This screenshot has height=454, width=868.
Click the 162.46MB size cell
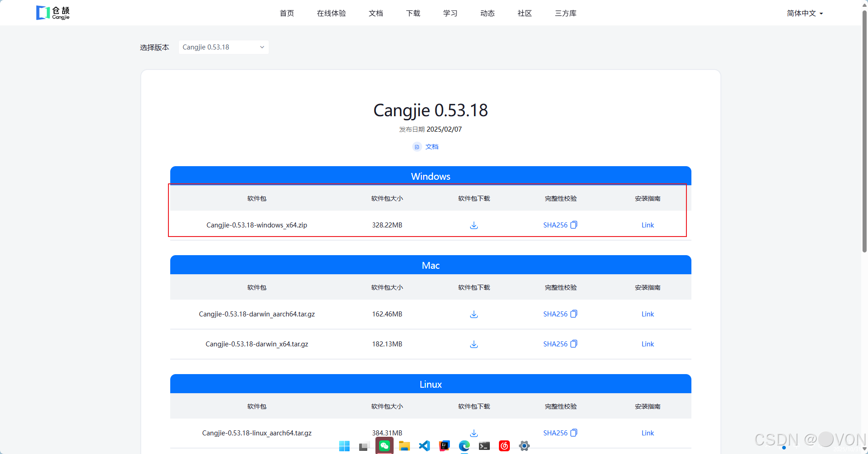coord(387,314)
